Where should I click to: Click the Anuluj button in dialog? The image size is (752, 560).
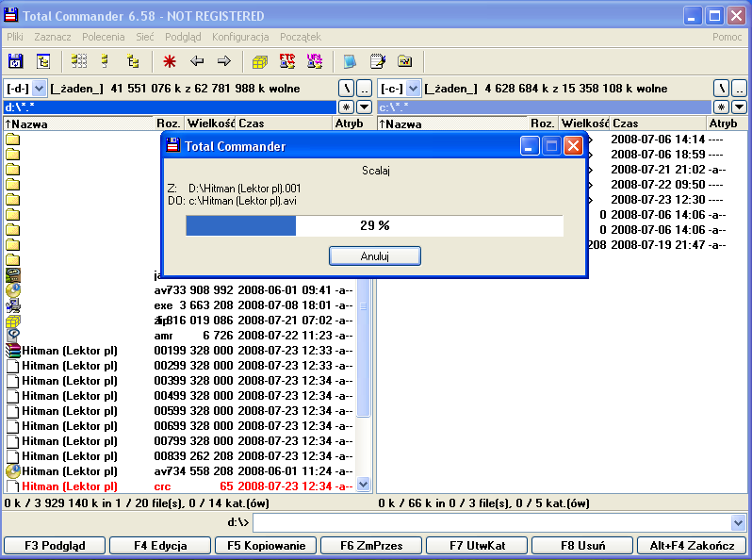tap(374, 256)
